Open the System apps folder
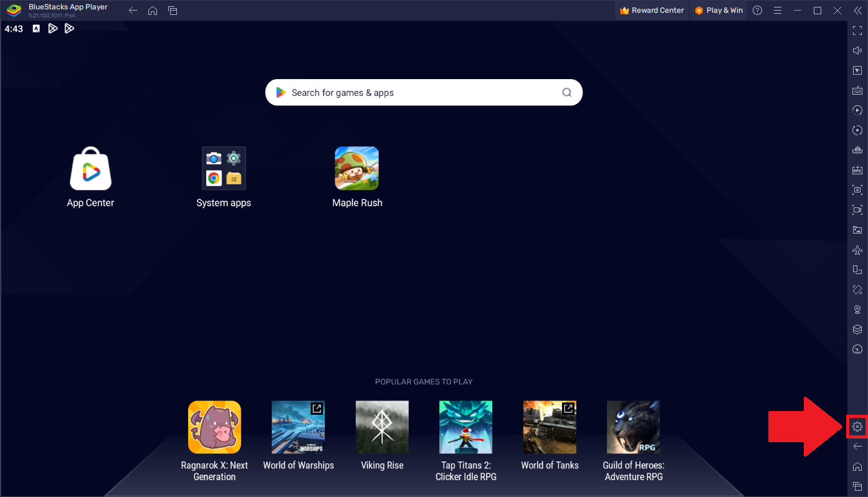868x497 pixels. point(224,168)
